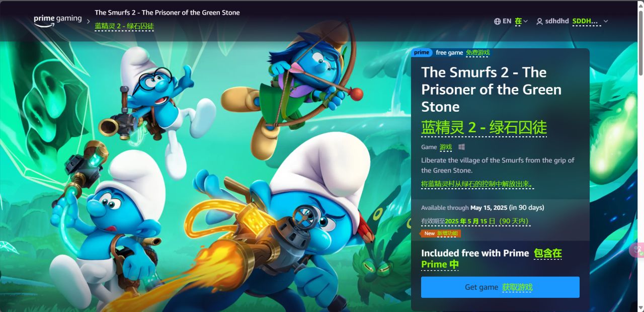Image resolution: width=644 pixels, height=312 pixels.
Task: Click the globe language icon
Action: tap(498, 21)
